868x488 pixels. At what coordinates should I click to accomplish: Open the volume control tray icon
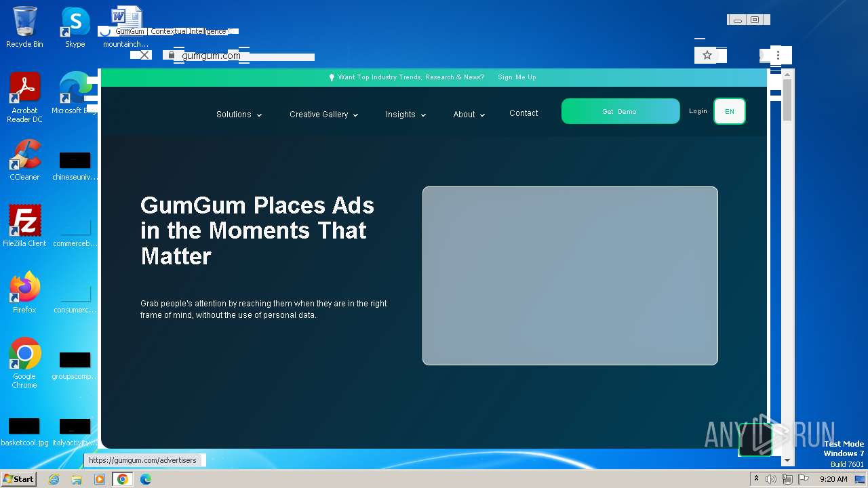(771, 479)
